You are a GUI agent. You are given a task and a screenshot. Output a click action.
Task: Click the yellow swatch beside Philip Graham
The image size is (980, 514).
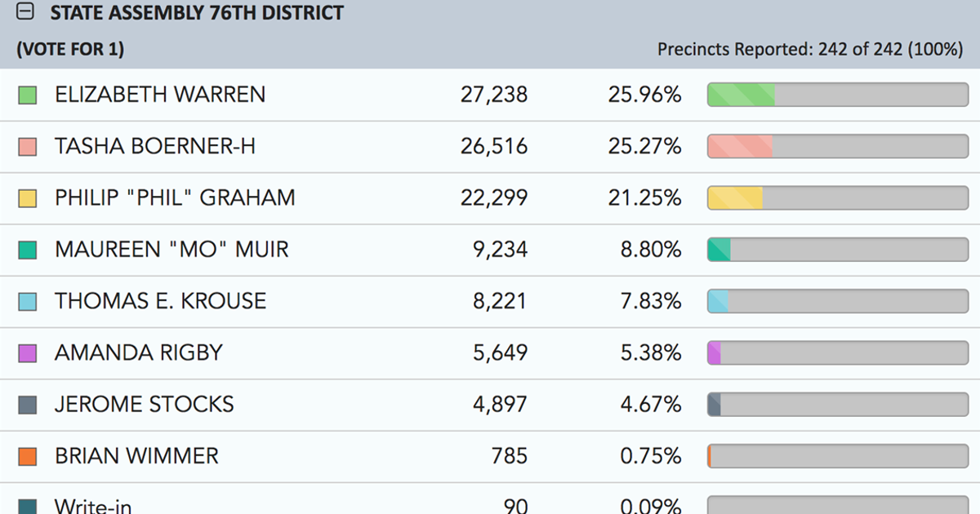[x=27, y=198]
